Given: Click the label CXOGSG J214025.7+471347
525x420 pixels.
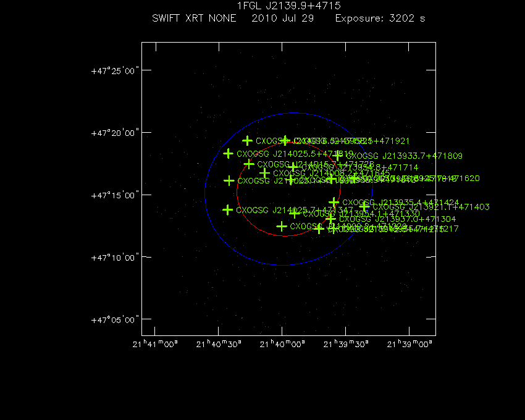Looking at the screenshot, I should [x=294, y=211].
